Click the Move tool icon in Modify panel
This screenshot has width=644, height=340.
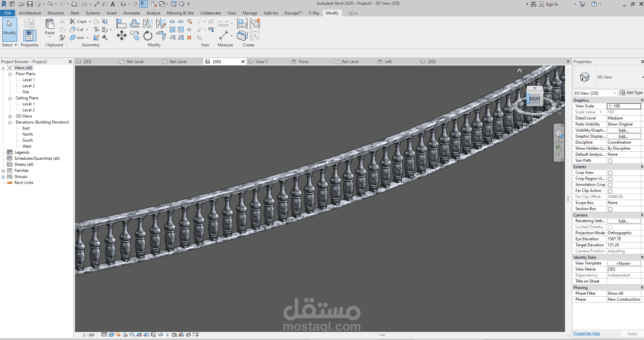pos(121,36)
